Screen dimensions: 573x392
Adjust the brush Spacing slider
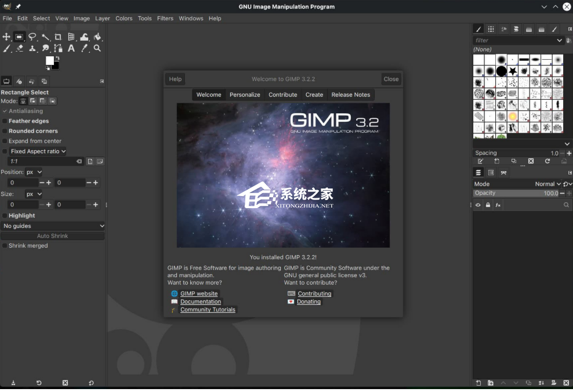pyautogui.click(x=516, y=153)
